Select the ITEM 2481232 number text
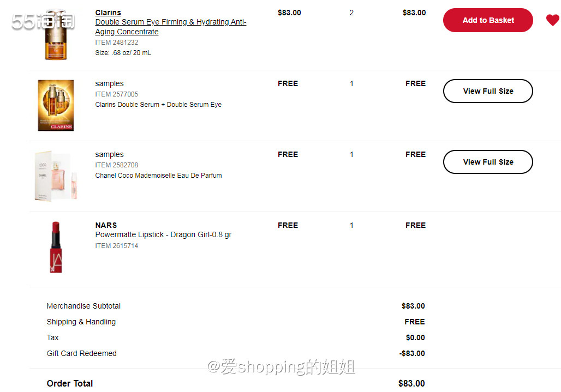This screenshot has width=561, height=392. (x=116, y=42)
